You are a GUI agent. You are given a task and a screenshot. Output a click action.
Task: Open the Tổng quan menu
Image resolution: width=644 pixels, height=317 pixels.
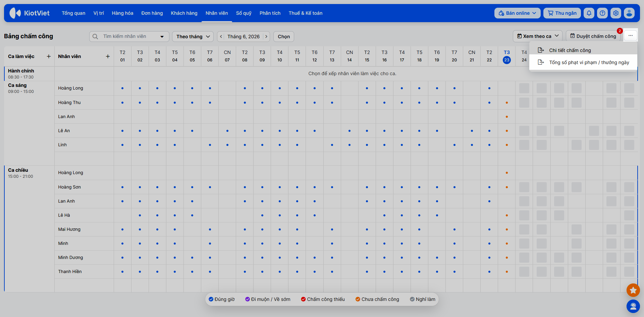[73, 13]
